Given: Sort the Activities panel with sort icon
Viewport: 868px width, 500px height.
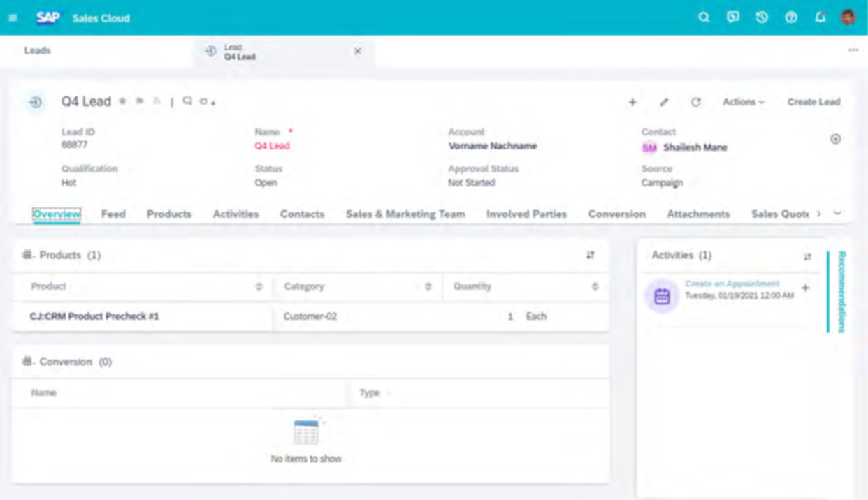Looking at the screenshot, I should [x=807, y=257].
